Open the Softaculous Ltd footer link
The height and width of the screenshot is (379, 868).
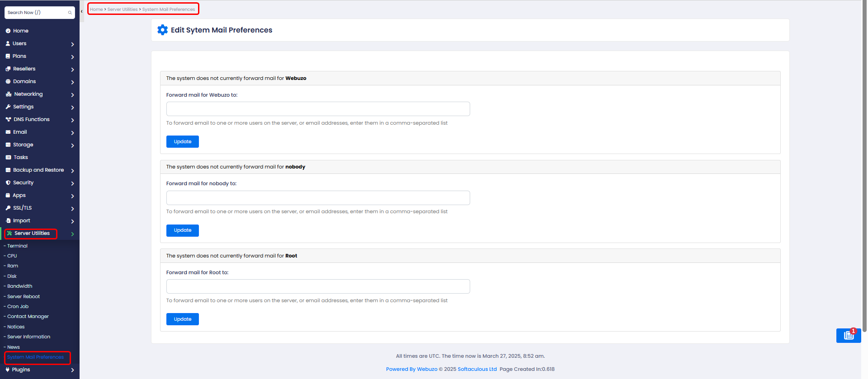(477, 370)
